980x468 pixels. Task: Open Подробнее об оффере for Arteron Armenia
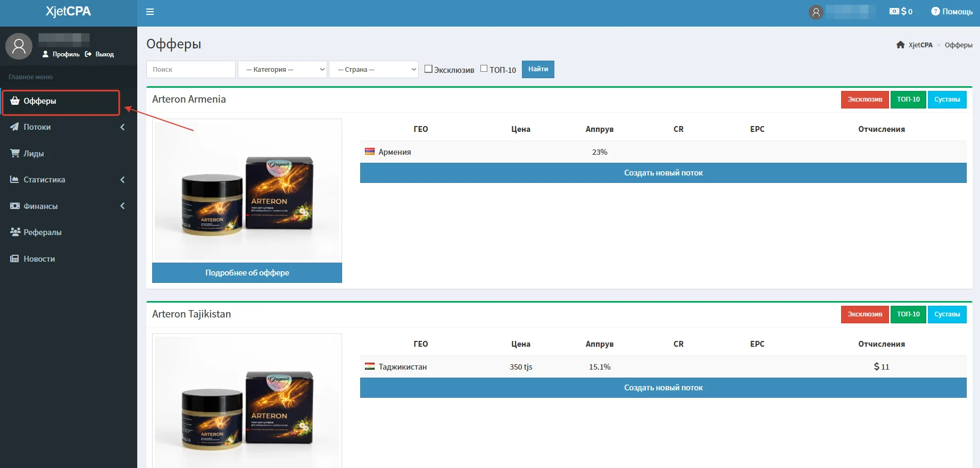pyautogui.click(x=247, y=273)
